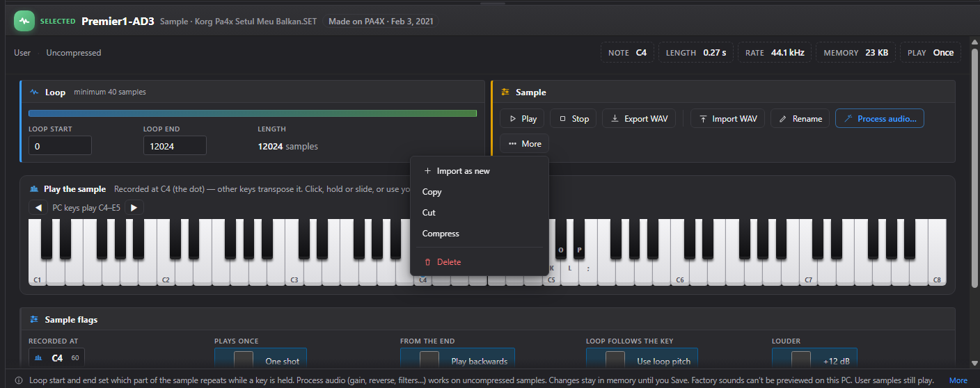
Task: Rename the sample
Action: [x=800, y=119]
